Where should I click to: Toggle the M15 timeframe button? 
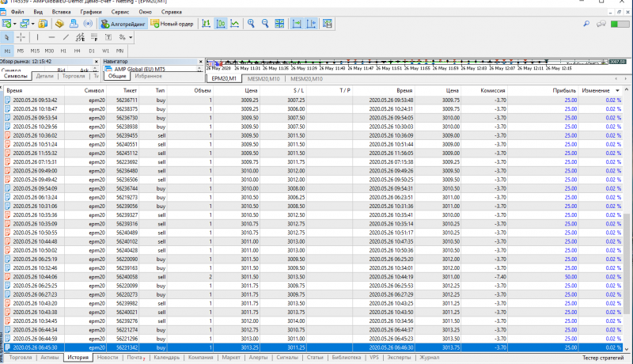(x=35, y=50)
